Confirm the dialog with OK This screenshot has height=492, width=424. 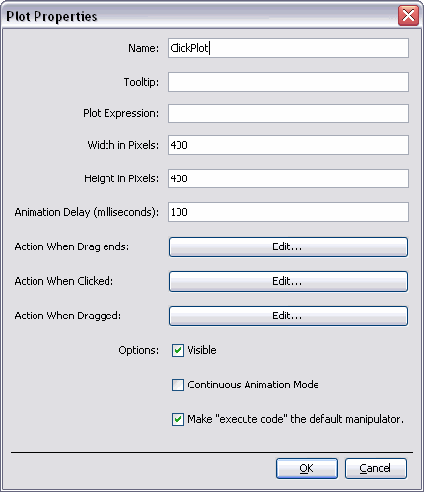tap(307, 468)
